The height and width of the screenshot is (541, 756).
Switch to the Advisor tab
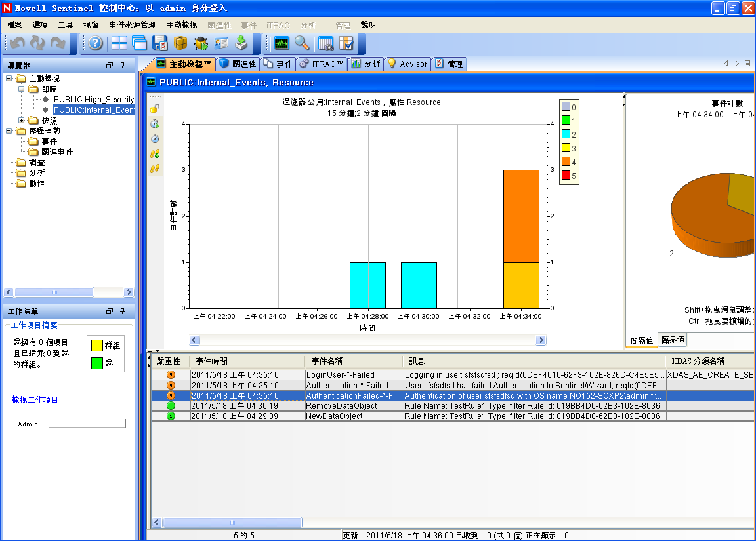pyautogui.click(x=408, y=64)
